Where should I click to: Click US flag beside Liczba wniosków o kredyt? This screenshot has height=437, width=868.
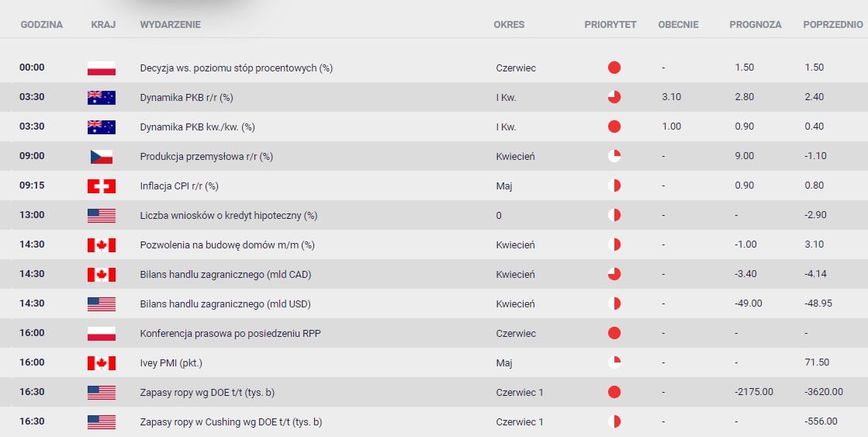[102, 216]
